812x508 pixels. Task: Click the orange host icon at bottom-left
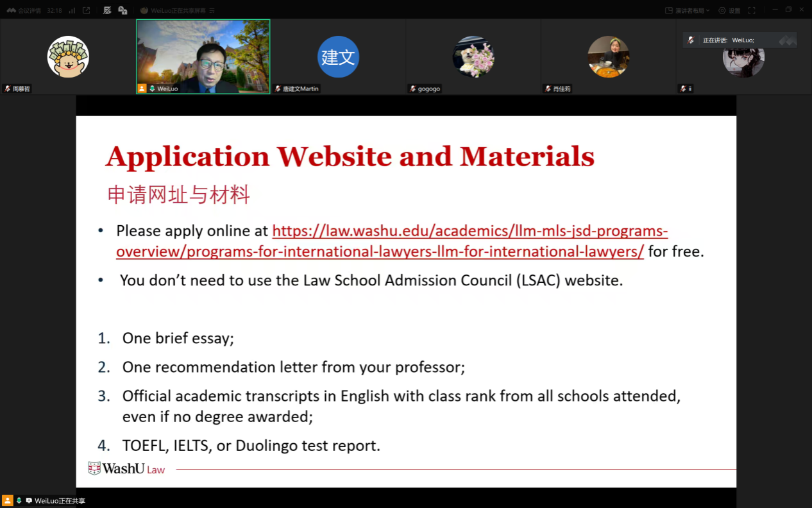click(x=8, y=500)
